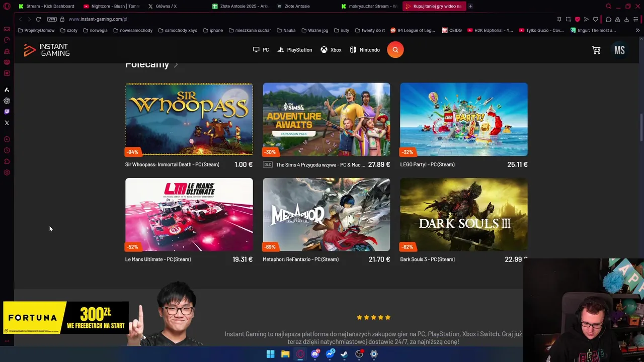Image resolution: width=644 pixels, height=362 pixels.
Task: Click the Fortuna 300 zł freebet banner
Action: 66,318
